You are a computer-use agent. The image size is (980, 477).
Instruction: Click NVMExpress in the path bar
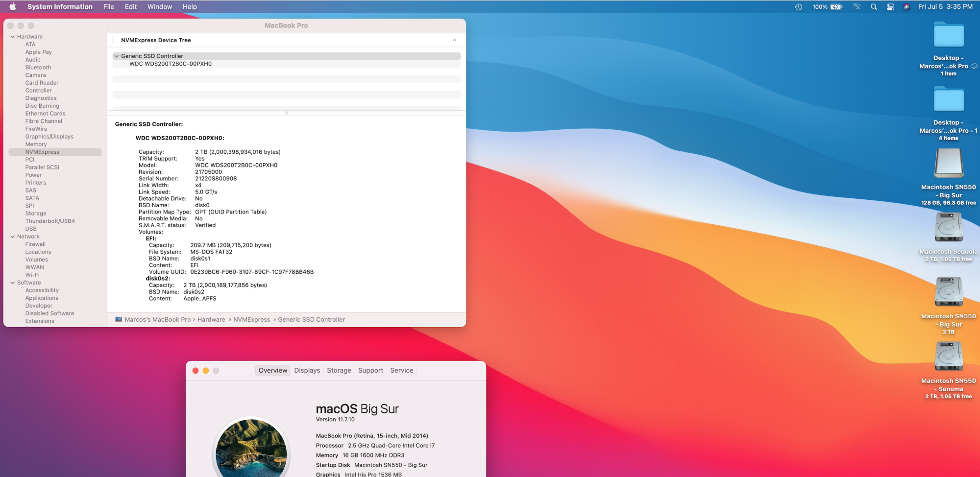click(251, 319)
